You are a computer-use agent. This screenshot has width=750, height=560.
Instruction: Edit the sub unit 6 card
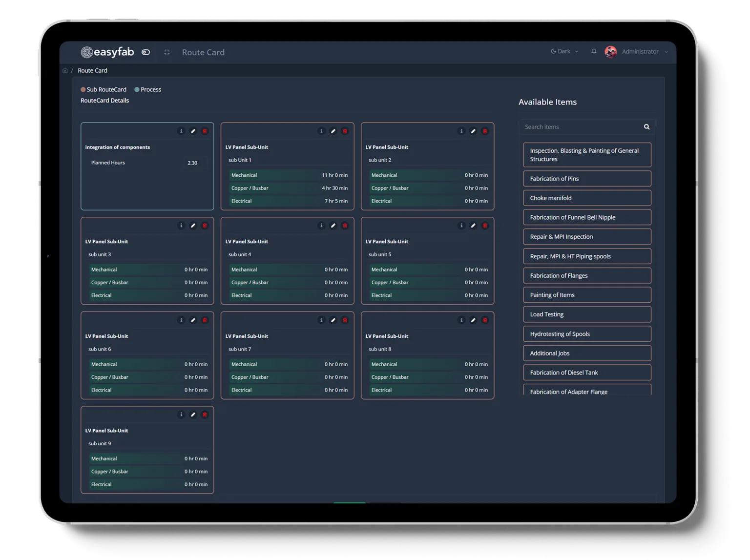pos(193,320)
